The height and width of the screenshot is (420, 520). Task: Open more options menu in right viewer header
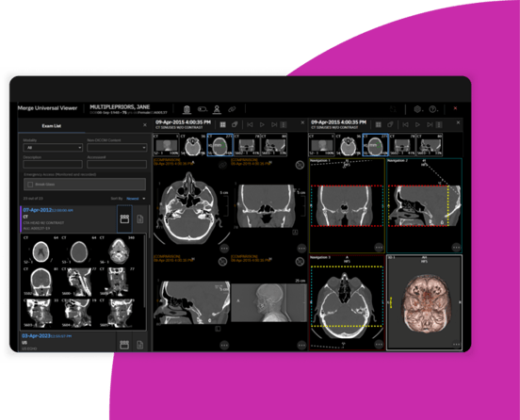pos(439,124)
